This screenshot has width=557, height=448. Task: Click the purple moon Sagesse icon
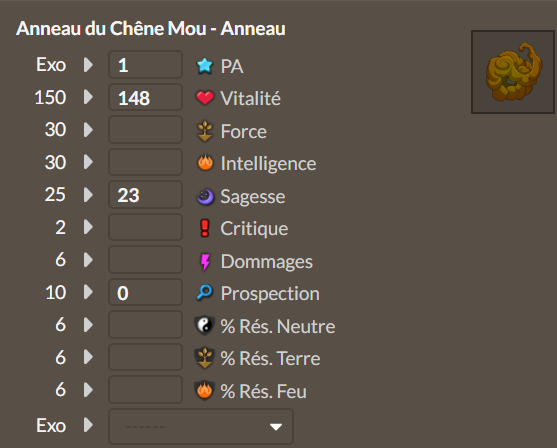click(x=205, y=196)
